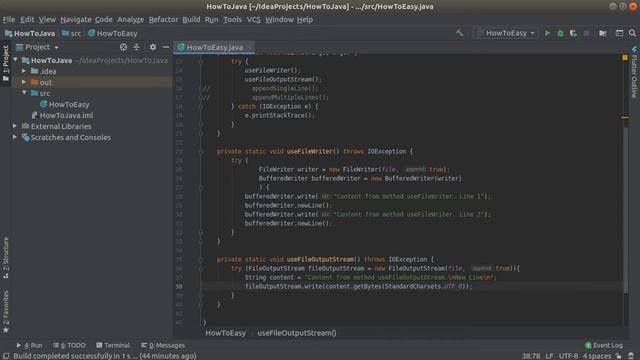Image resolution: width=640 pixels, height=360 pixels.
Task: Open the Event Log
Action: click(x=604, y=345)
